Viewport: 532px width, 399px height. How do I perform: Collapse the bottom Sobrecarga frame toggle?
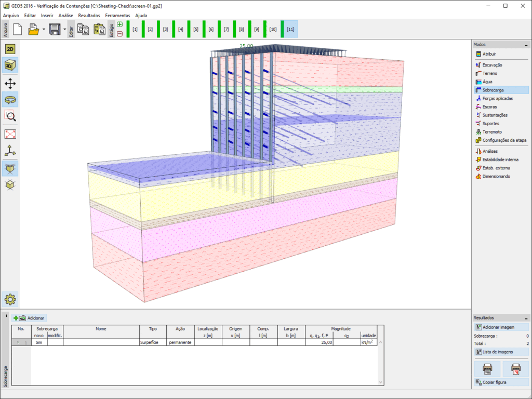pyautogui.click(x=6, y=316)
